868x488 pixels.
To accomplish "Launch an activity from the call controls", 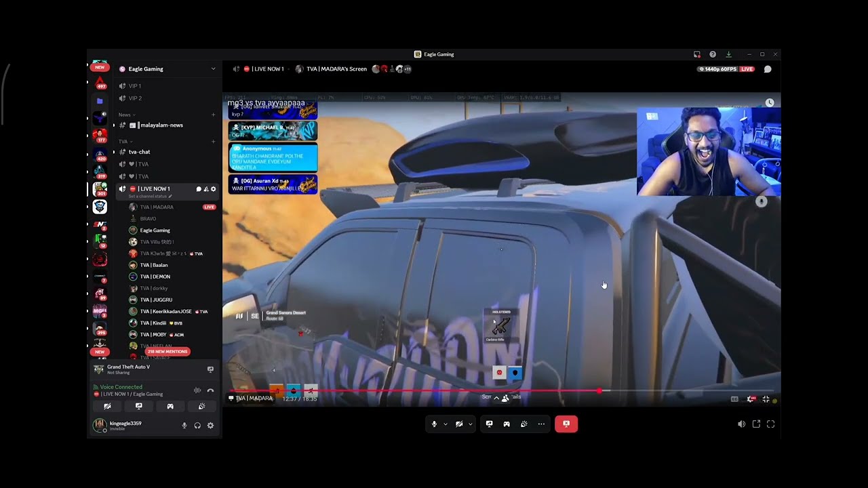I will pos(507,424).
